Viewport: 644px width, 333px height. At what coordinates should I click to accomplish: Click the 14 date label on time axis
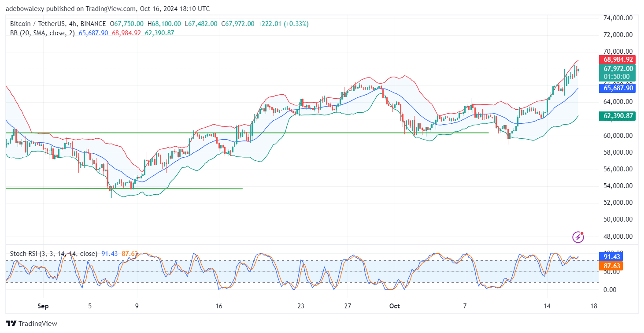tap(548, 306)
